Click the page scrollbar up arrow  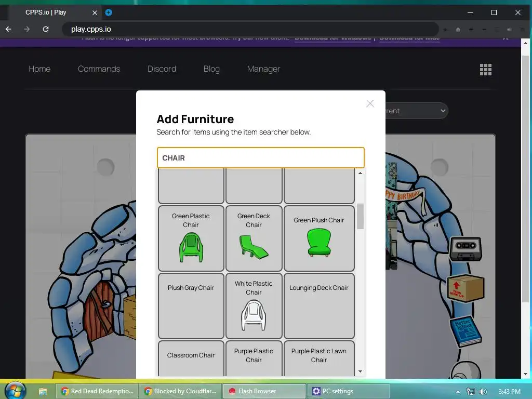(525, 44)
